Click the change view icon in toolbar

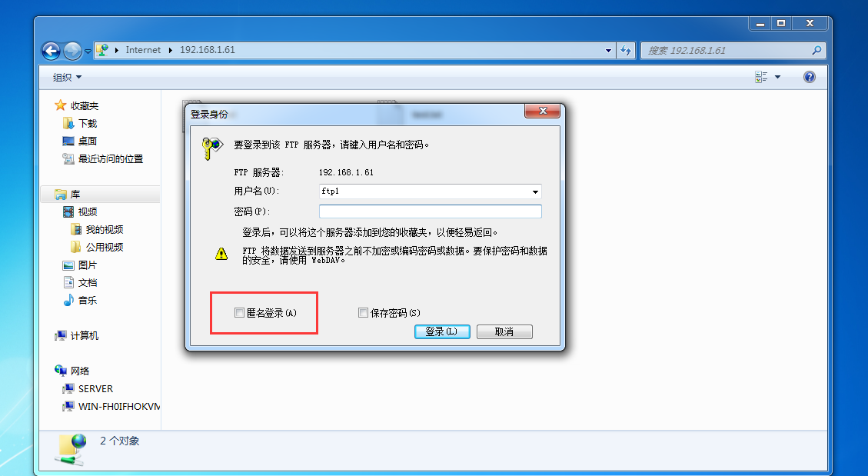tap(761, 77)
